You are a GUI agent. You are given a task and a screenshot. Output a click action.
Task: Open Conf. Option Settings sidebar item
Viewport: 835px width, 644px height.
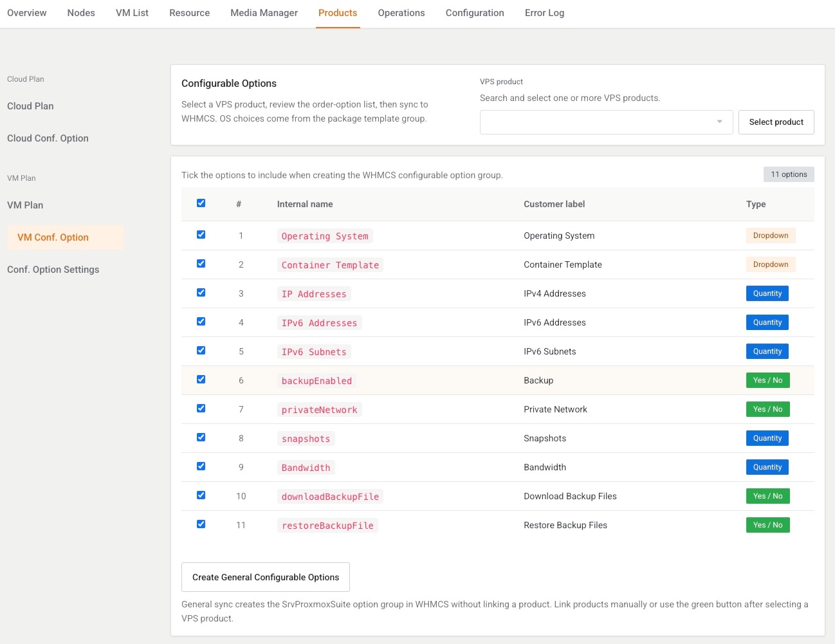point(53,270)
